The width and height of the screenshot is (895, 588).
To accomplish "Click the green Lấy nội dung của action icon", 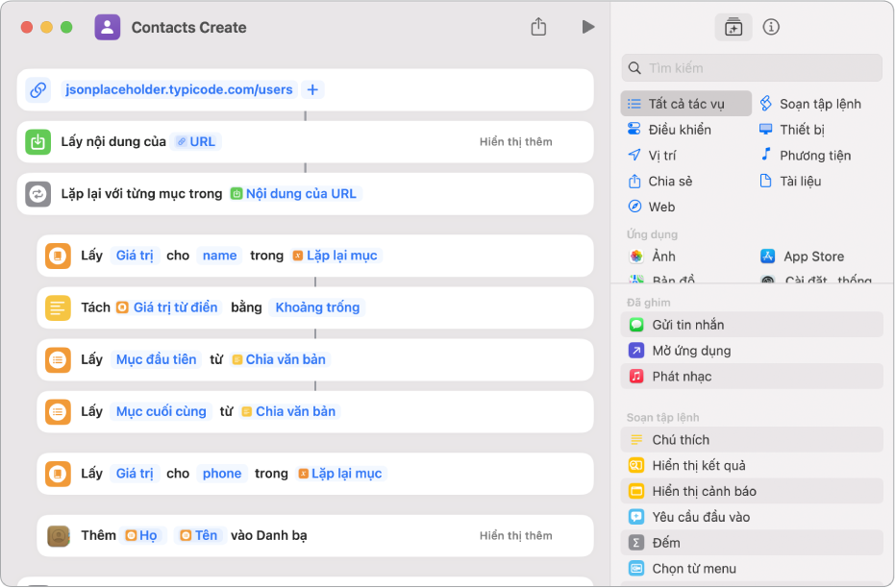I will [x=38, y=141].
